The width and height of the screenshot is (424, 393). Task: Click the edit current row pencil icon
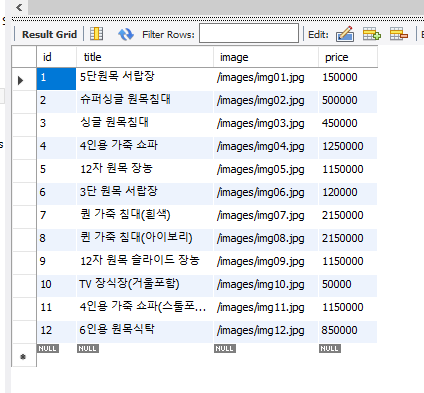pyautogui.click(x=345, y=34)
